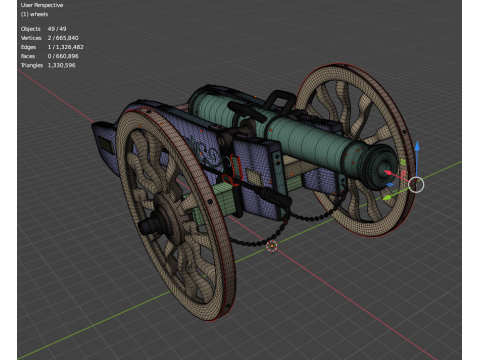Click the front wheel's dark axle cap

pos(148,225)
